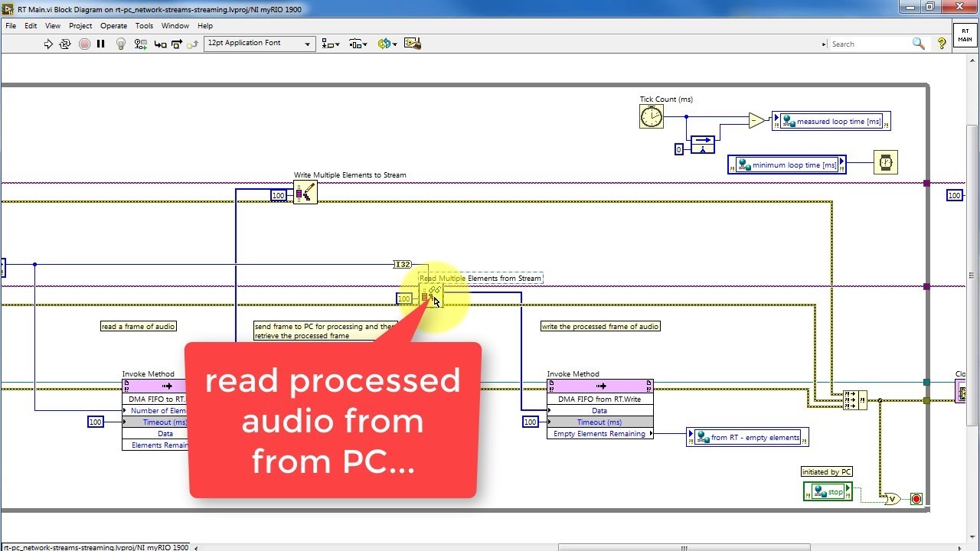Click Run Continuously in the toolbar
Screen dimensions: 980x551
point(65,44)
